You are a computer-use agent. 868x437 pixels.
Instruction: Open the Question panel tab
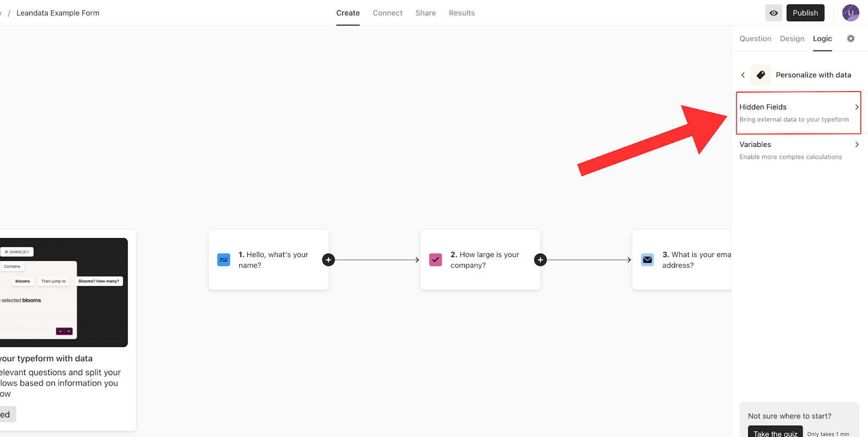tap(755, 38)
